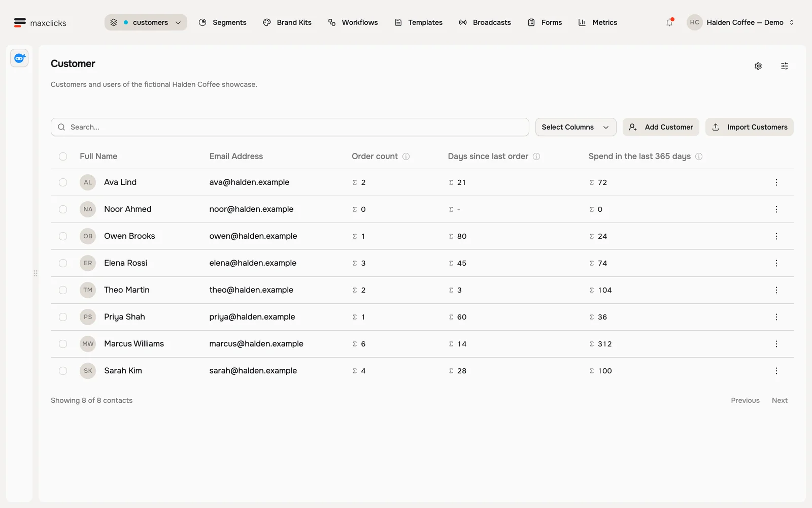Viewport: 812px width, 508px height.
Task: Click the SK avatar for Sarah Kim
Action: click(88, 371)
